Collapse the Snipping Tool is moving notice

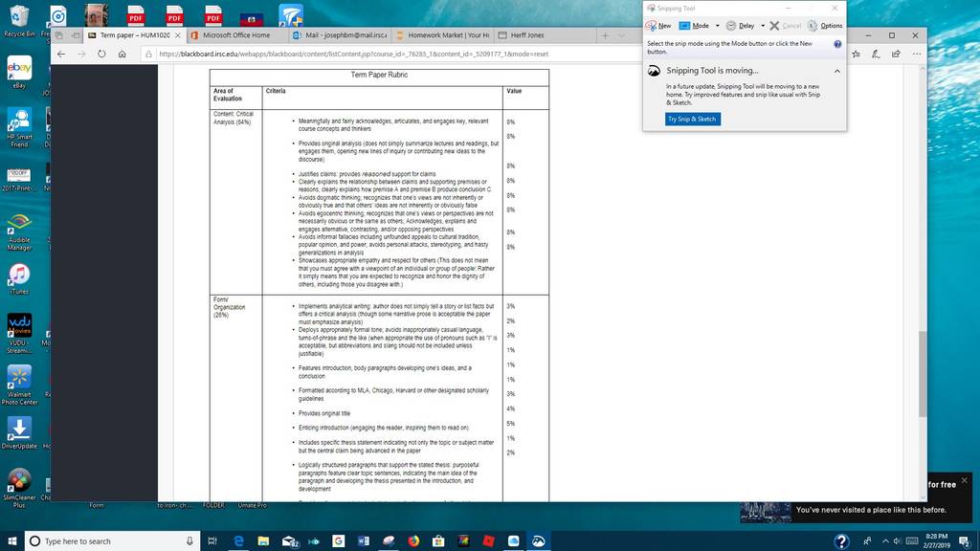pos(836,71)
